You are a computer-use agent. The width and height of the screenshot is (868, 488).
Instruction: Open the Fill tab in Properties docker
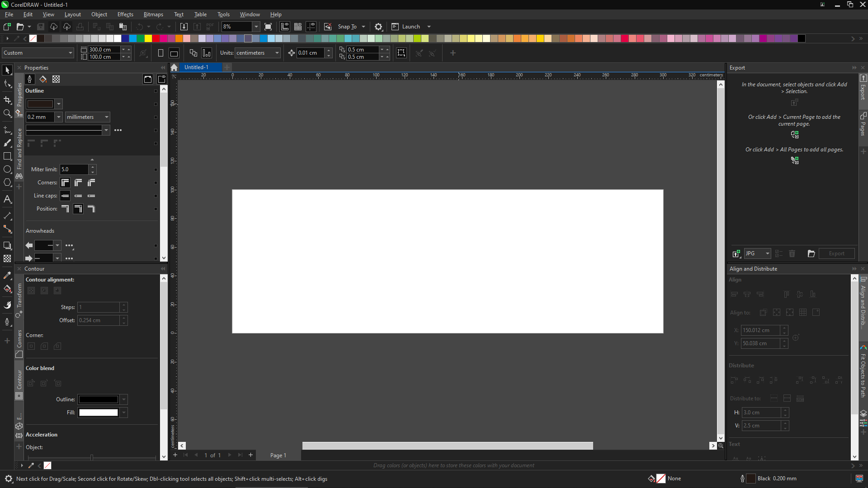click(43, 79)
